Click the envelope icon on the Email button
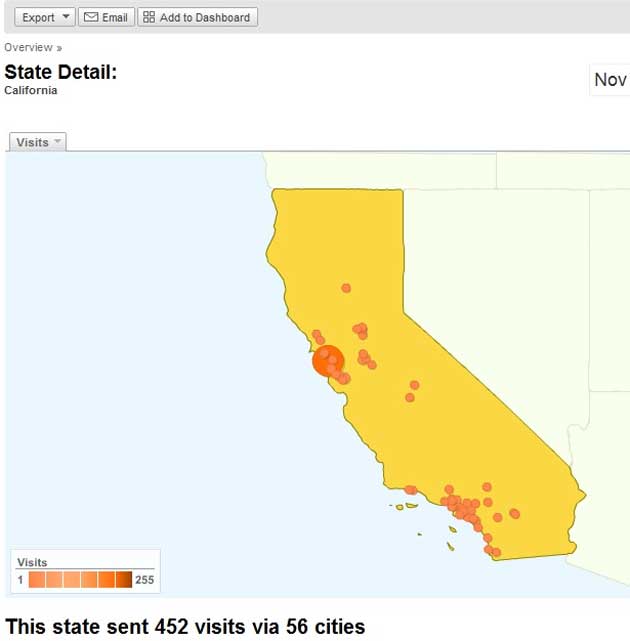 pos(90,17)
